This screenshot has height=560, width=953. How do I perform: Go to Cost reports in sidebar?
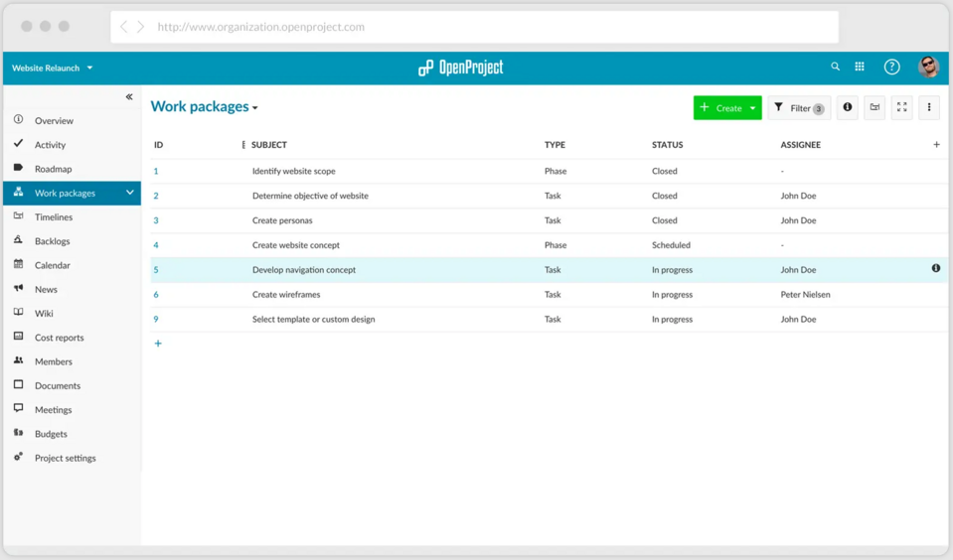[59, 338]
